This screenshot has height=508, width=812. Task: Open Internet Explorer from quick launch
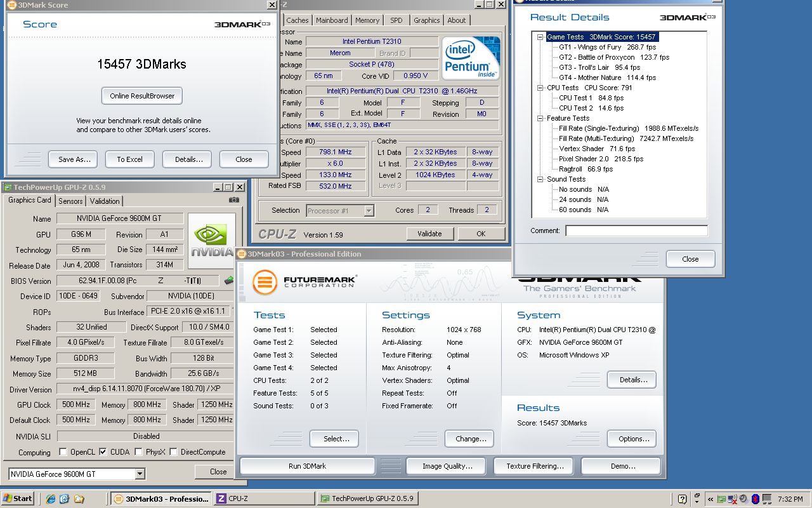point(51,498)
